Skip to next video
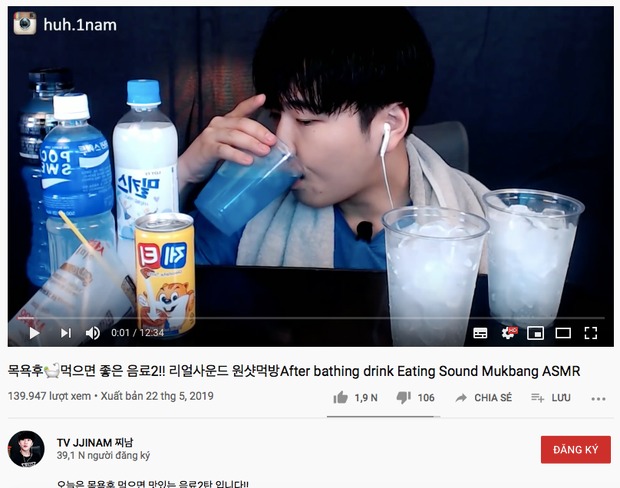The height and width of the screenshot is (488, 620). [66, 333]
